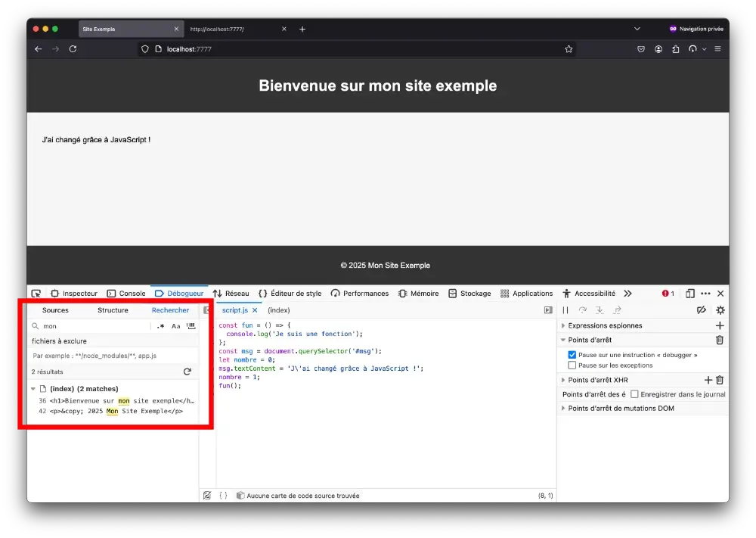This screenshot has width=756, height=538.
Task: Check Enregistrer dans le journal box
Action: 634,394
